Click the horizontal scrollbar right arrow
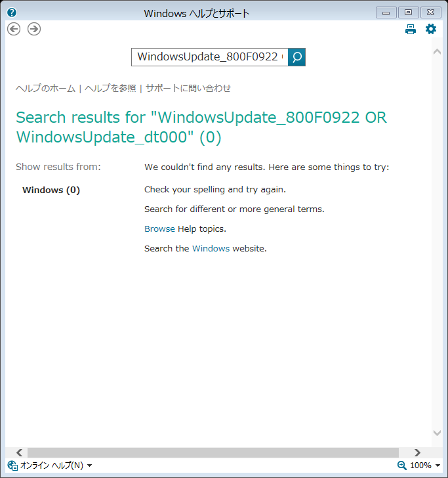 tap(417, 452)
